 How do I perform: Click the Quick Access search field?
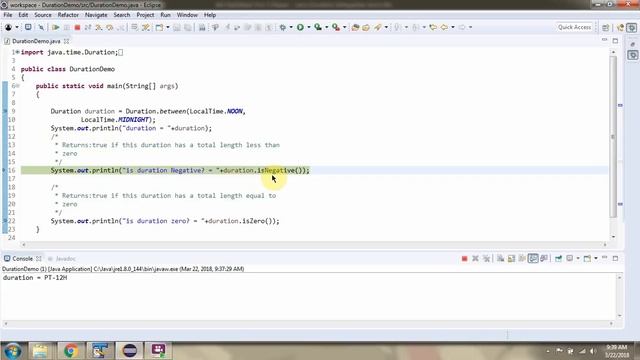(x=575, y=27)
